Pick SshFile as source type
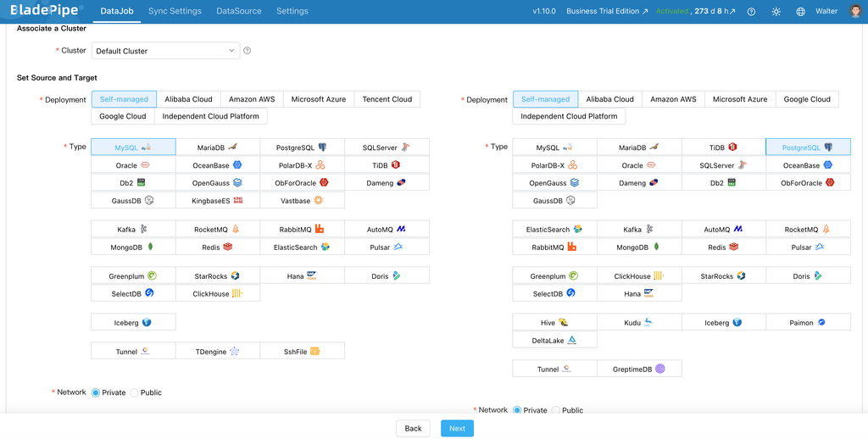The width and height of the screenshot is (868, 439). click(x=303, y=351)
